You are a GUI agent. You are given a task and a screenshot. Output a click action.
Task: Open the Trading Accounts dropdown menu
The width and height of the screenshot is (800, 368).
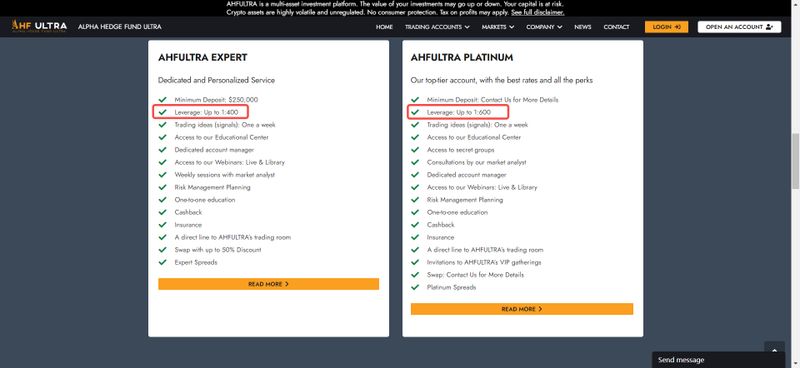[x=437, y=27]
